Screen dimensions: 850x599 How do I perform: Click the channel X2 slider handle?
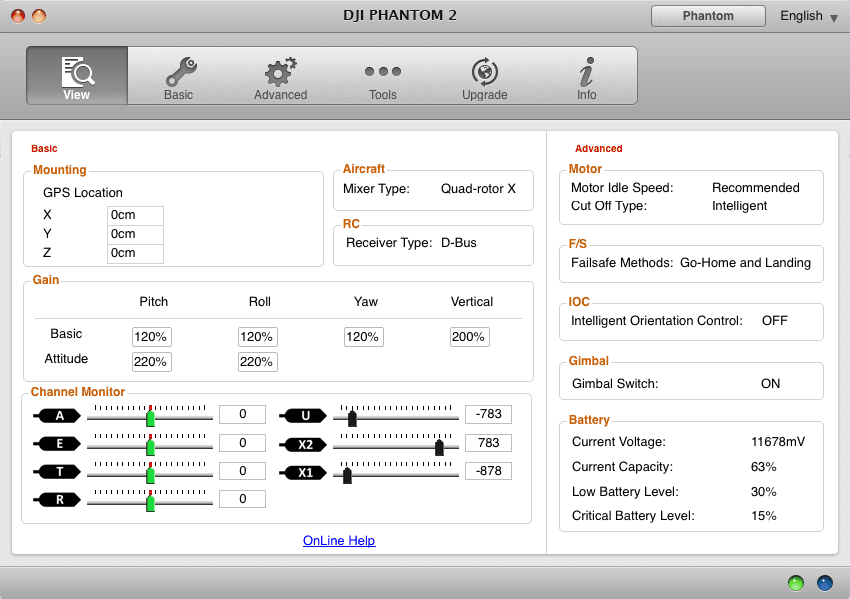click(439, 447)
